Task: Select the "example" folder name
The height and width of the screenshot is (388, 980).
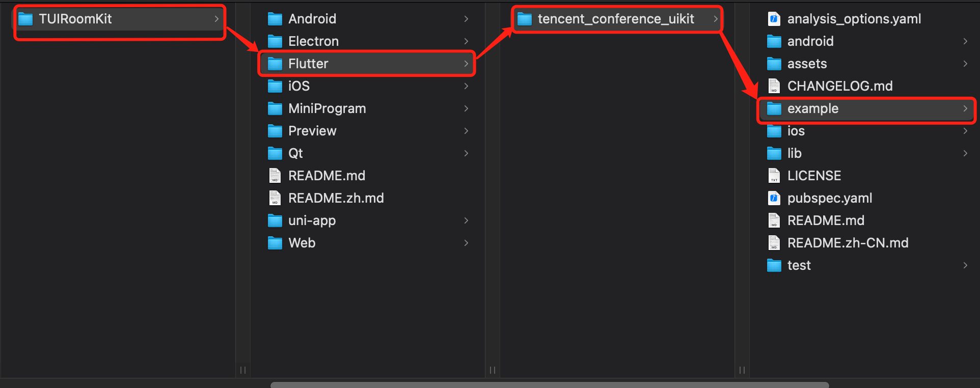Action: 813,108
